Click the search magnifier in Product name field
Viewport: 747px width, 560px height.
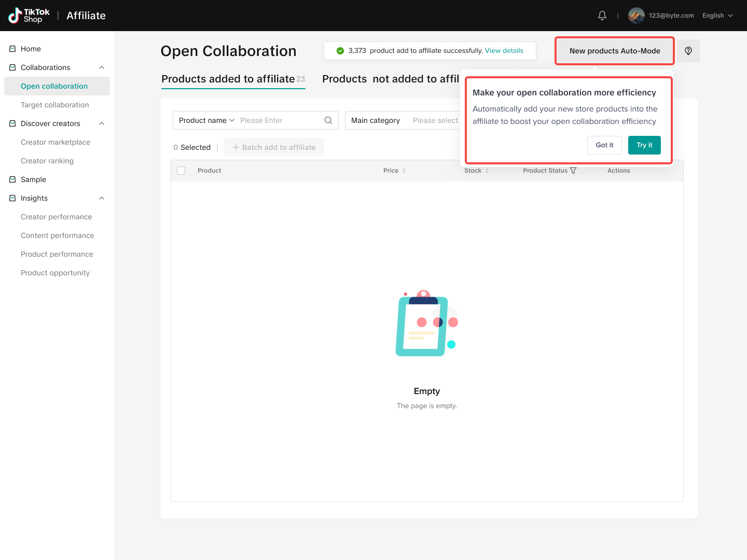pyautogui.click(x=328, y=120)
